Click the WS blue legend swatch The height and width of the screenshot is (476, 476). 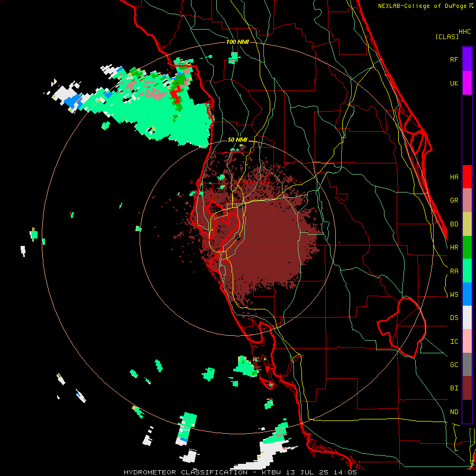pos(467,294)
